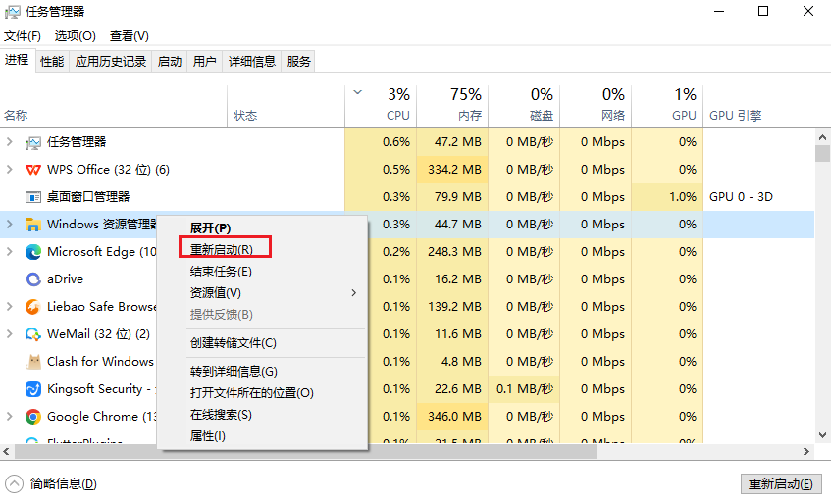Click the WPS Office process icon
Screen dimensions: 831x504
32,170
